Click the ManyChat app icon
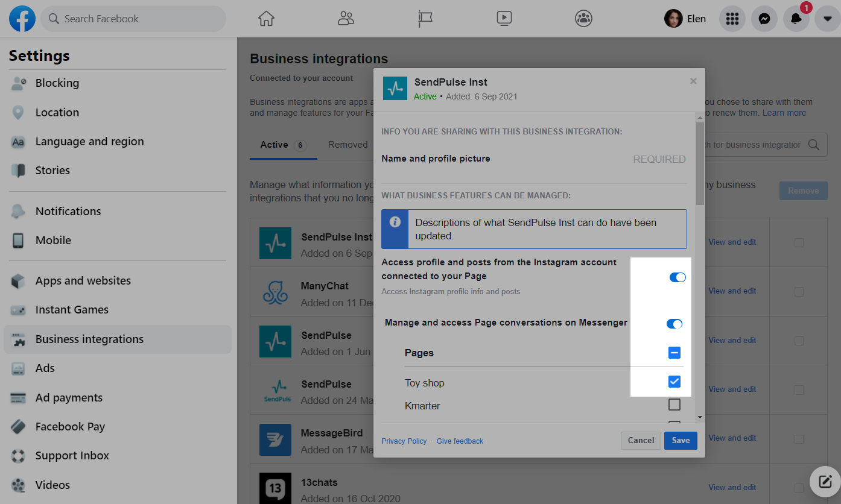841x504 pixels. click(276, 292)
